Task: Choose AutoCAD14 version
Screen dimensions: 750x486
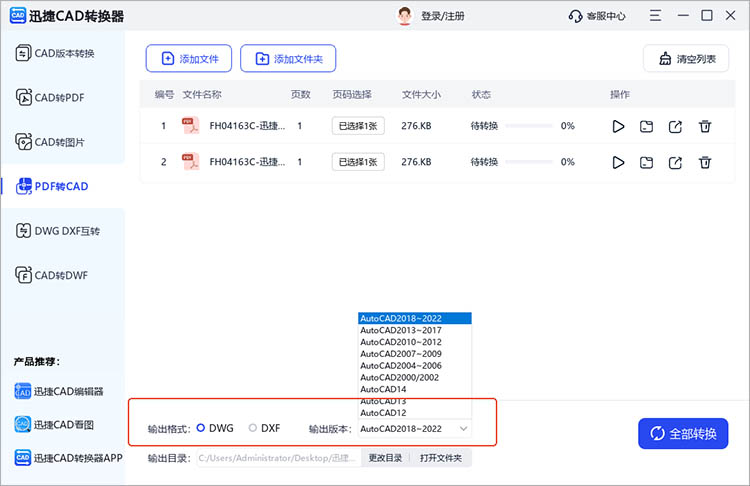Action: click(415, 389)
